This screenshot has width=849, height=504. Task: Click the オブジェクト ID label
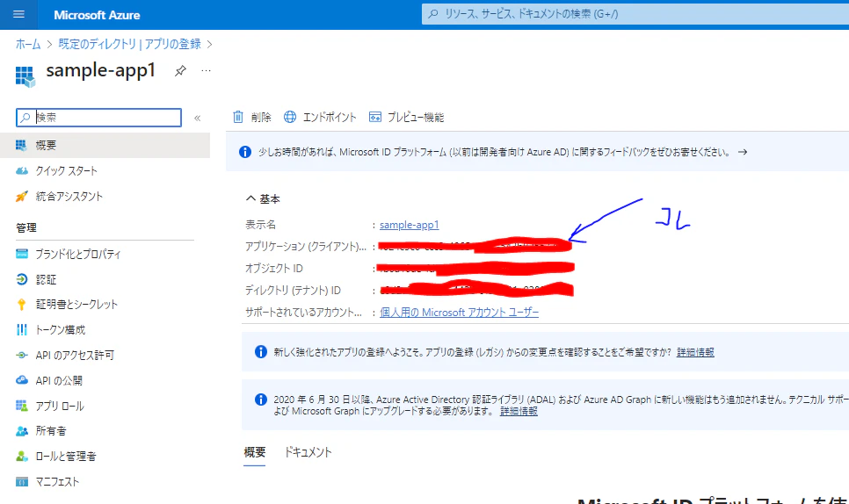pos(274,268)
